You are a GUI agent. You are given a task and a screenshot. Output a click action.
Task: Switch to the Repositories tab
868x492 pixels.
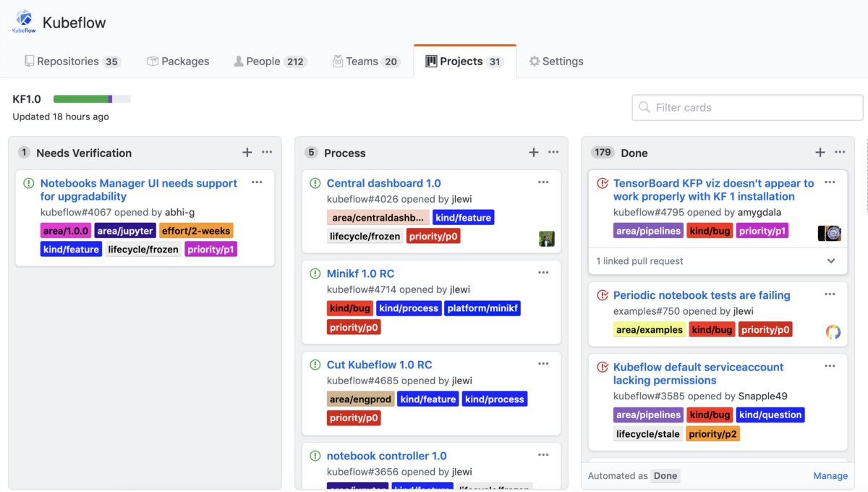[x=72, y=61]
